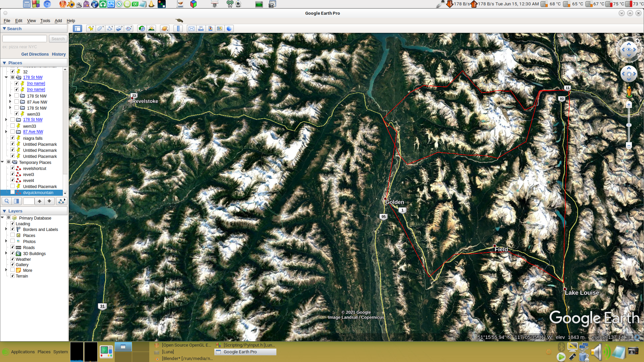Hide the sidebar using toolbar icon
This screenshot has height=362, width=644.
(77, 28)
